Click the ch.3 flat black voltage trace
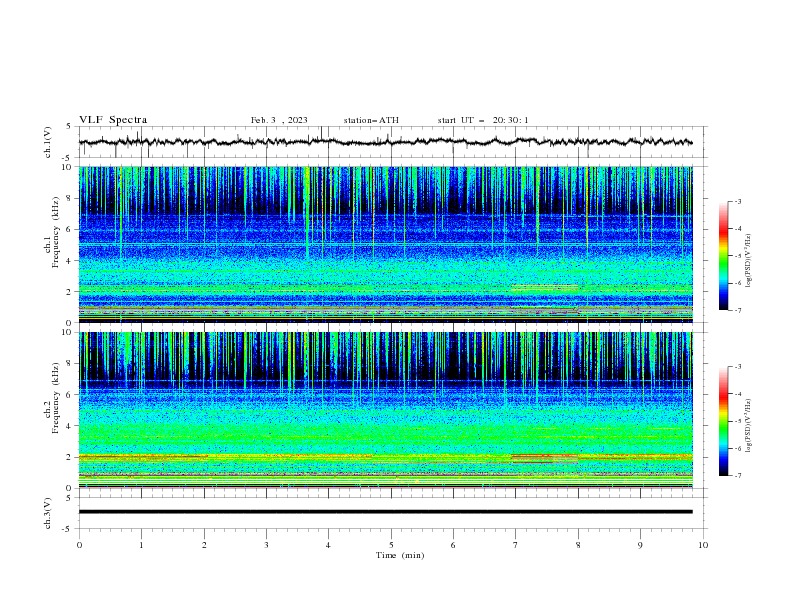The width and height of the screenshot is (792, 612). [x=385, y=512]
